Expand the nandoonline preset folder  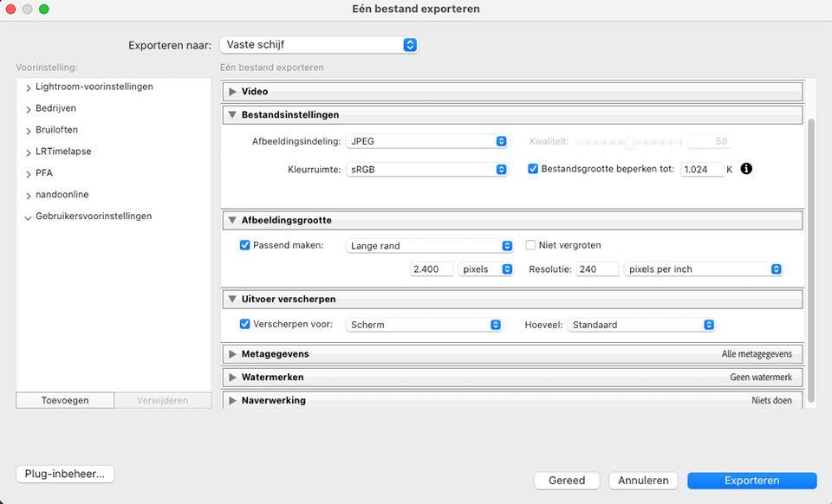28,196
